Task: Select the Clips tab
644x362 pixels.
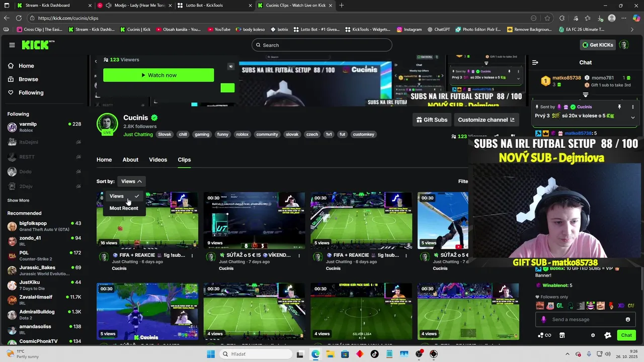Action: point(184,160)
